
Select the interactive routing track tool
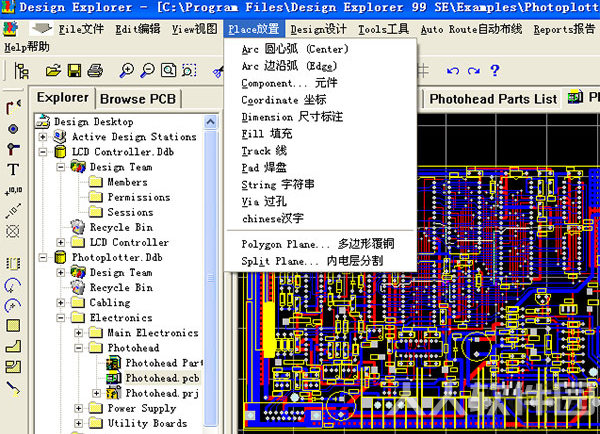tap(13, 108)
